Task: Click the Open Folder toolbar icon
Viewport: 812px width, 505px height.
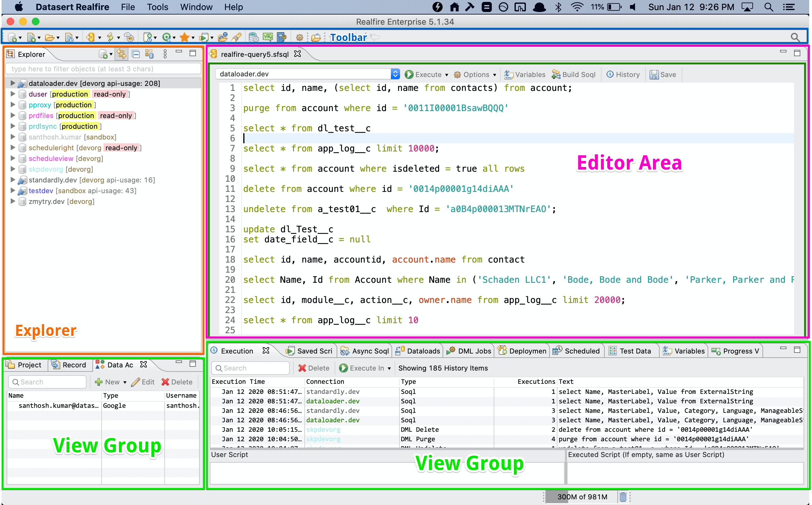Action: tap(50, 37)
